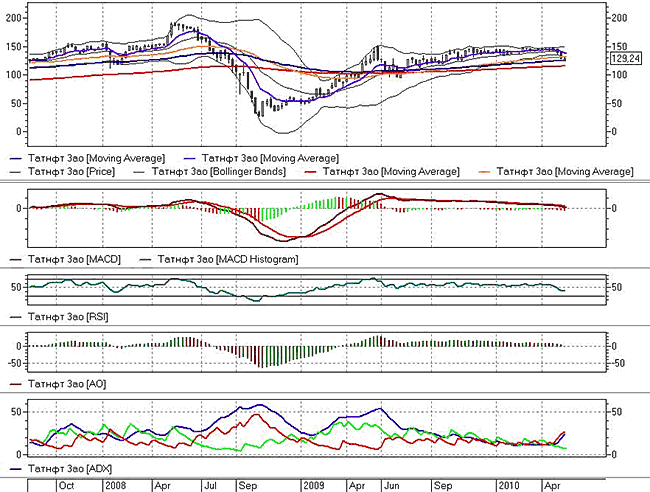The height and width of the screenshot is (492, 650).
Task: Click the Sep label following Jun on the time axis
Action: pyautogui.click(x=443, y=486)
